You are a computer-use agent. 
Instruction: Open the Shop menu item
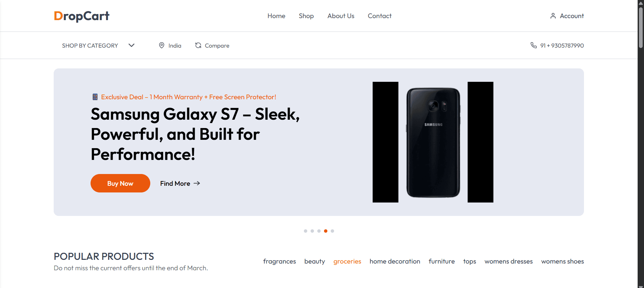pyautogui.click(x=306, y=16)
